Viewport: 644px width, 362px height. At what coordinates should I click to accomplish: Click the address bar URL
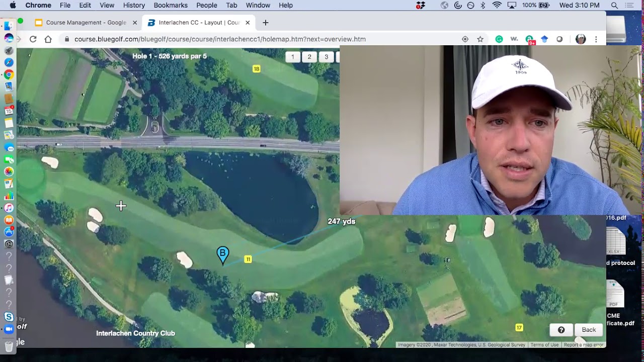point(220,39)
